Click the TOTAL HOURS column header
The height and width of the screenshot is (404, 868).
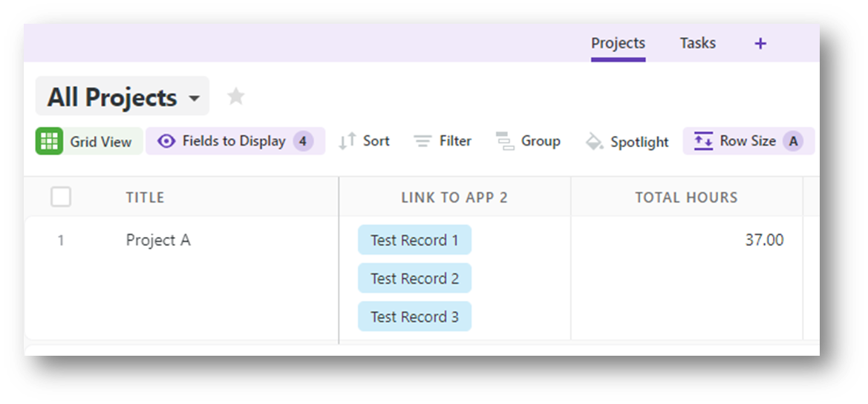pyautogui.click(x=686, y=198)
